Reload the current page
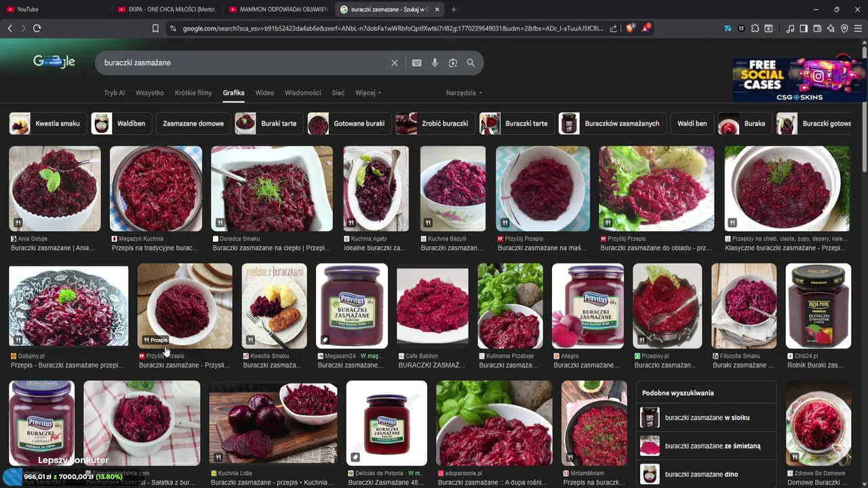Image resolution: width=868 pixels, height=488 pixels. click(x=37, y=28)
